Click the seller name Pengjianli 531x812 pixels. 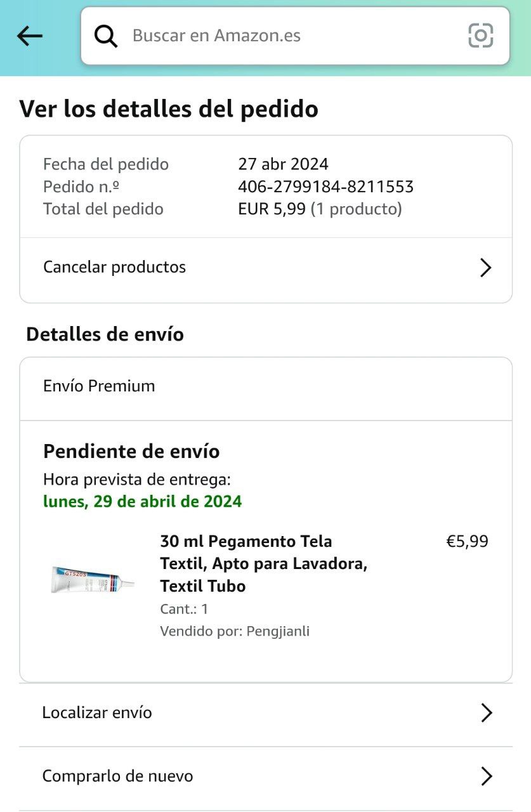tap(278, 631)
